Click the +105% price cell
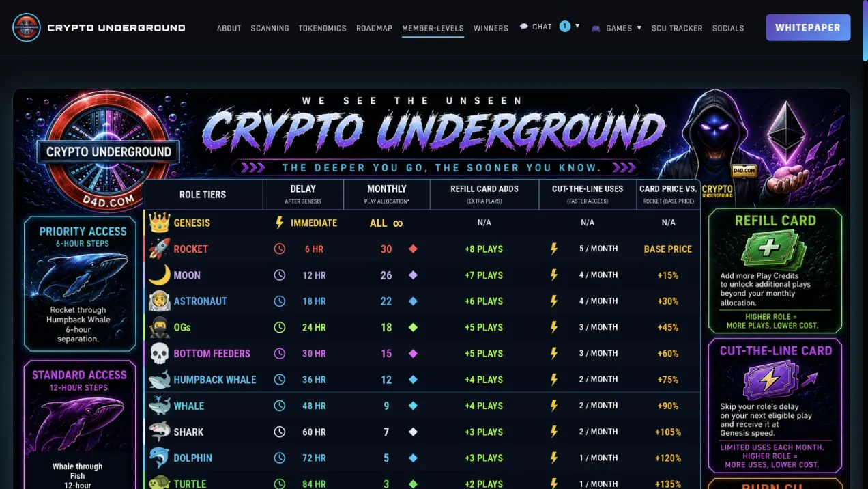868x489 pixels. coord(668,432)
